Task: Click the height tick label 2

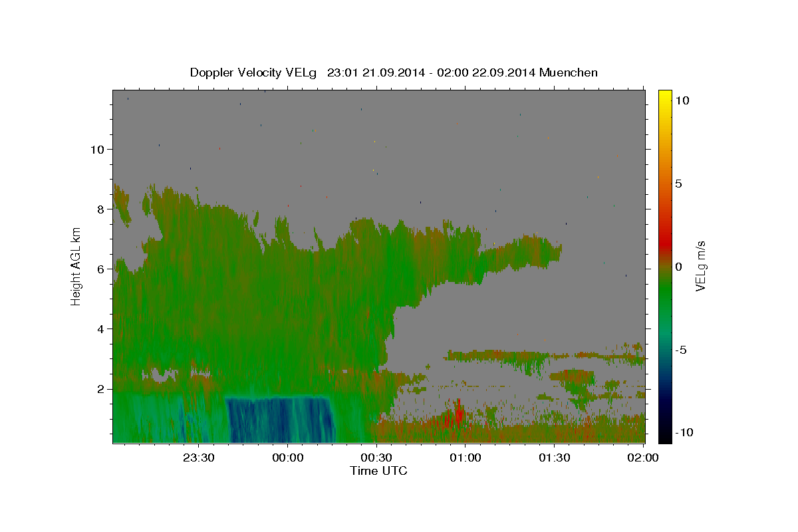Action: pyautogui.click(x=101, y=389)
